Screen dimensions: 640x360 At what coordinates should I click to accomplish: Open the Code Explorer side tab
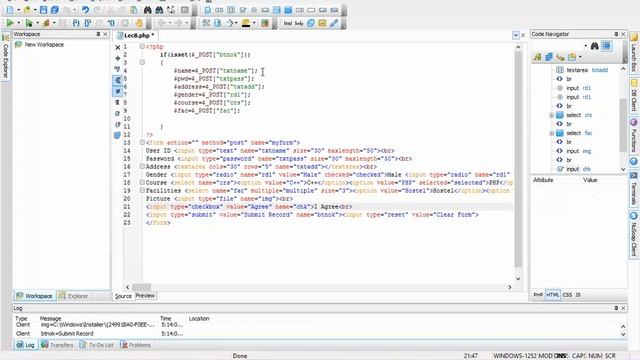6,57
